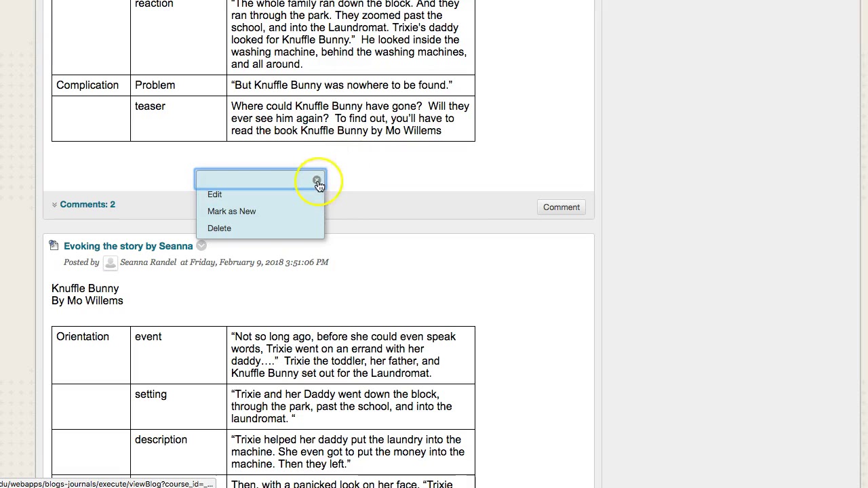Image resolution: width=868 pixels, height=488 pixels.
Task: Click the blog entry document icon
Action: (x=54, y=245)
